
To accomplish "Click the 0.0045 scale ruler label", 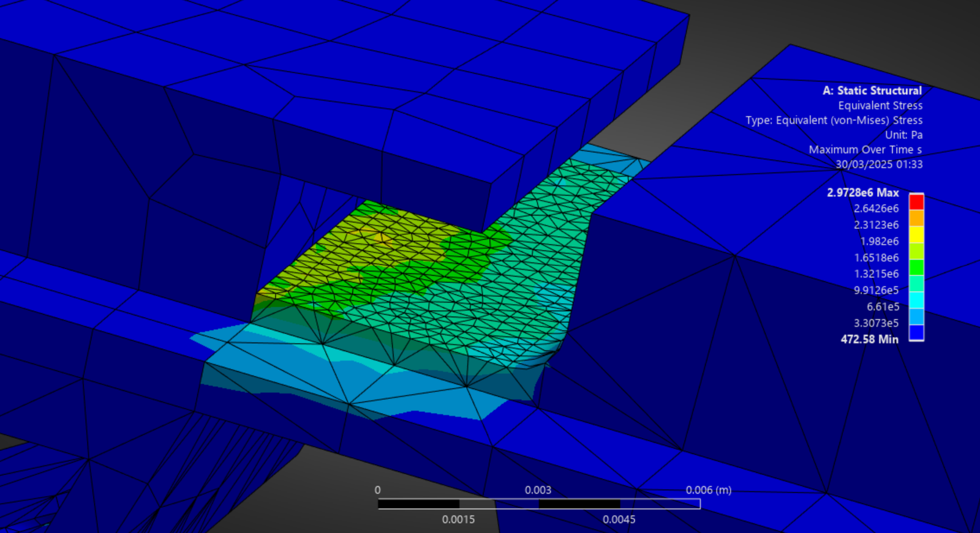I will [x=619, y=519].
